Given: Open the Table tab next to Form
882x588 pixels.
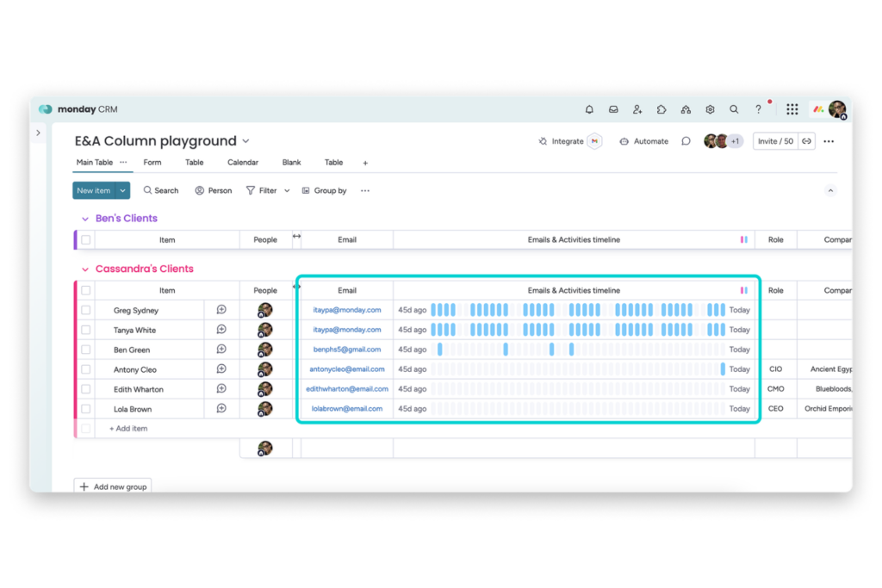Looking at the screenshot, I should [x=194, y=162].
